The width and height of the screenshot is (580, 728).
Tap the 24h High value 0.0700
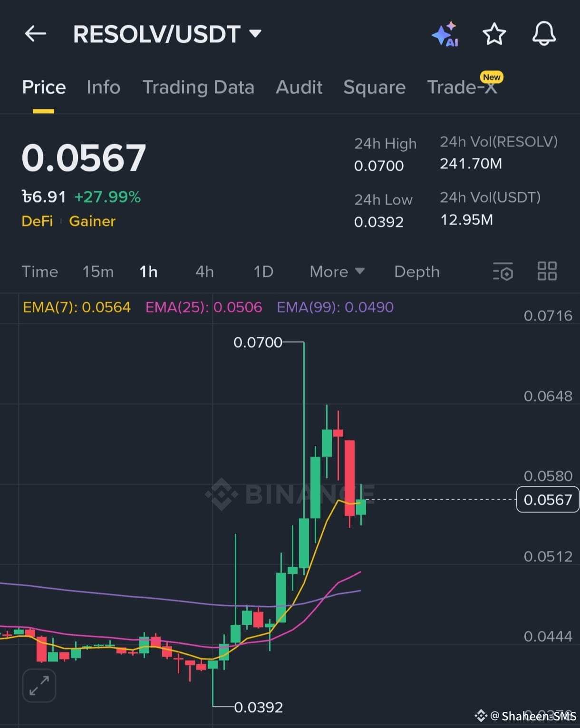coord(379,166)
